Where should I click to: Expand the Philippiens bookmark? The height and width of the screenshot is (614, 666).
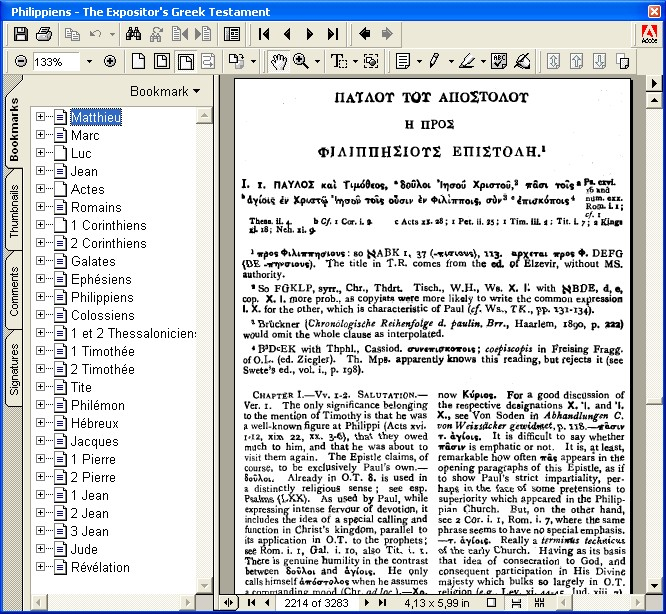(x=40, y=297)
